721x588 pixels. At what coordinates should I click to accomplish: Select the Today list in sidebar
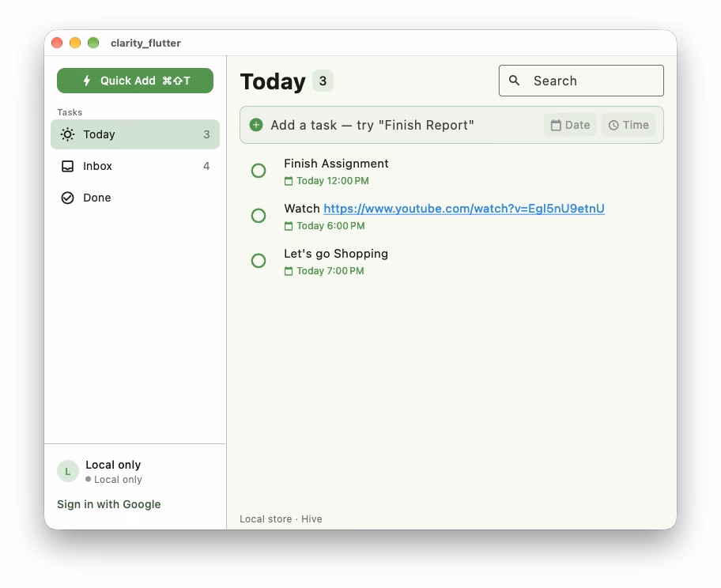point(135,134)
